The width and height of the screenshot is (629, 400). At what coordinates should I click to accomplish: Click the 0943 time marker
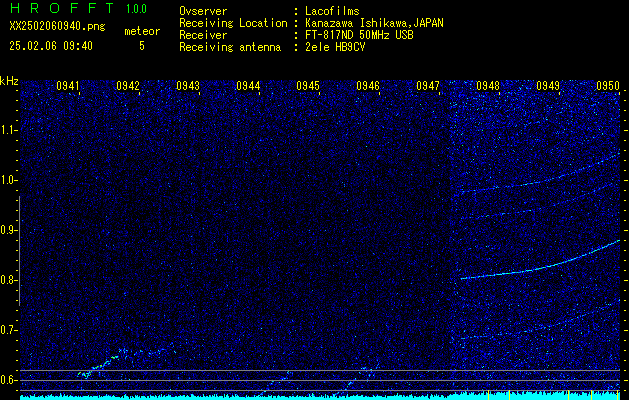(x=188, y=86)
